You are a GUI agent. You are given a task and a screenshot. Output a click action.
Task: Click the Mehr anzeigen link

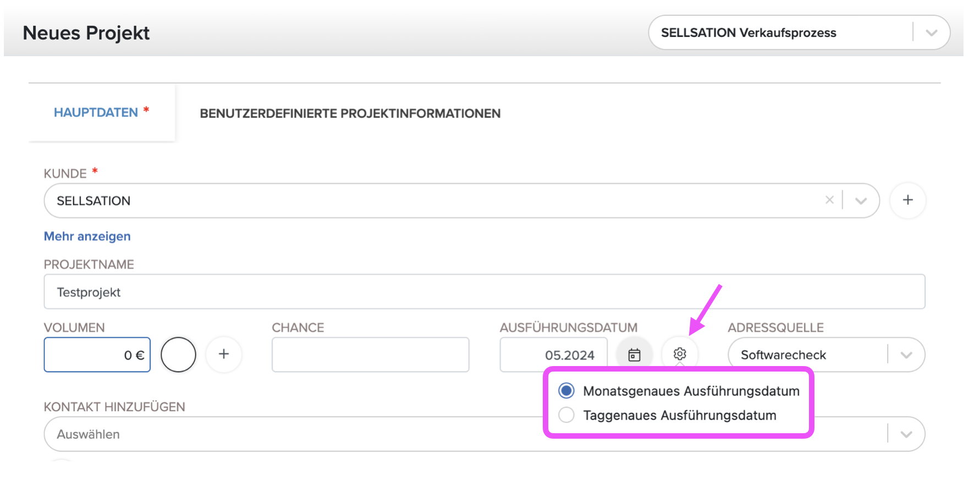[87, 236]
